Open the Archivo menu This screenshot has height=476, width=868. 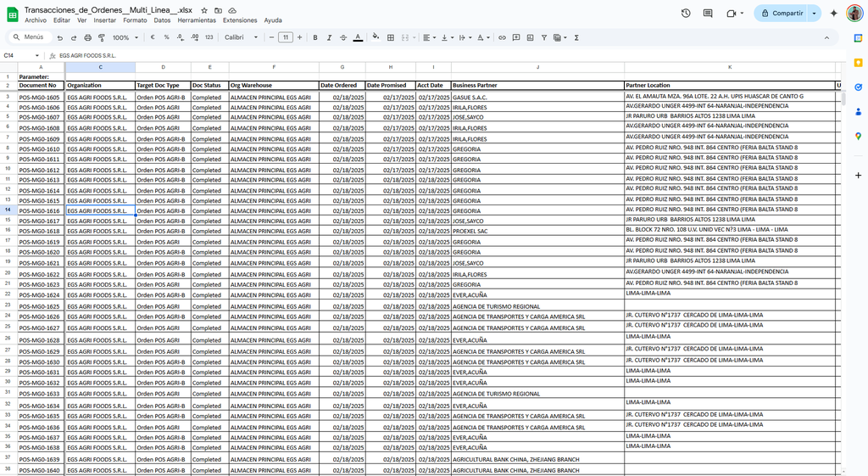click(36, 20)
